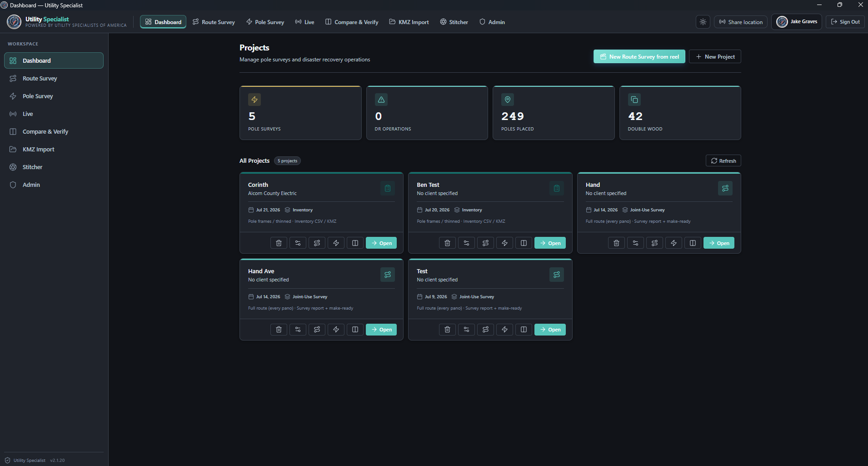Open the Corinth project

[x=381, y=243]
